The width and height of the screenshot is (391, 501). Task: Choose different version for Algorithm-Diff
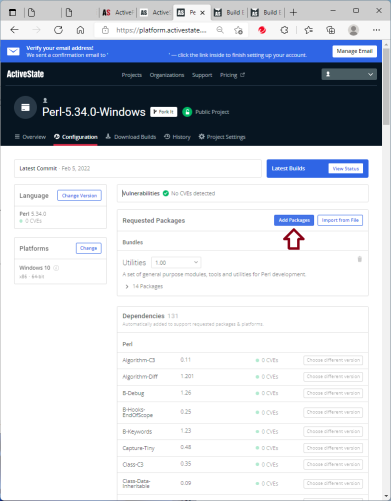(333, 377)
